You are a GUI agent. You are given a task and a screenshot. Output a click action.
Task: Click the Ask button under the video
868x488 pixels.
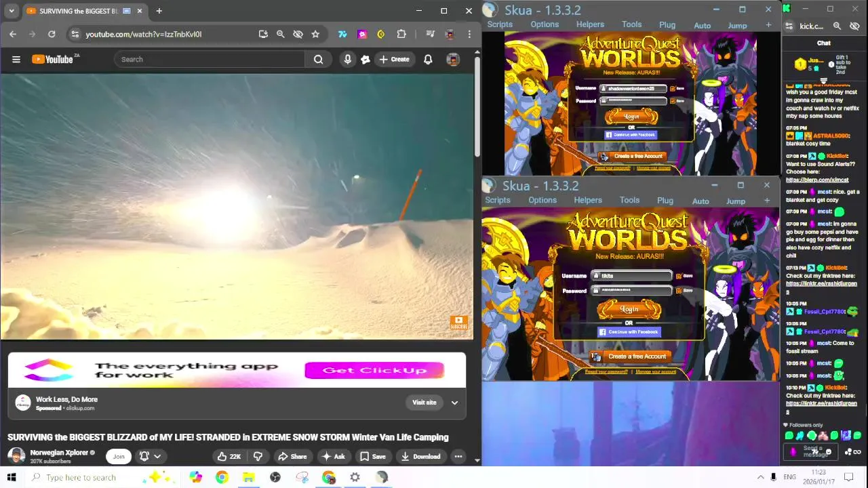pos(333,456)
